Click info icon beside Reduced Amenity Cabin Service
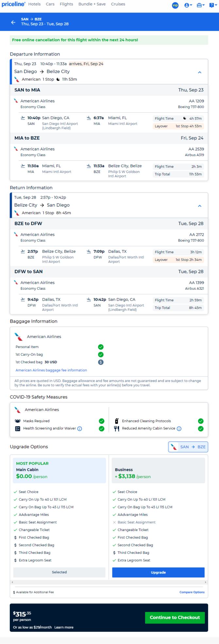This screenshot has width=219, height=644. [x=179, y=429]
